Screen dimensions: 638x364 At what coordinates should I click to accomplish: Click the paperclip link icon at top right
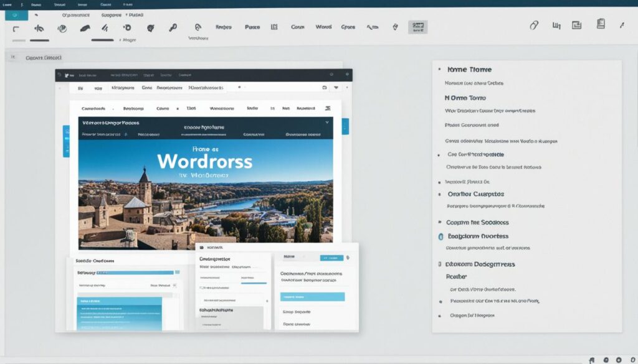pos(534,25)
